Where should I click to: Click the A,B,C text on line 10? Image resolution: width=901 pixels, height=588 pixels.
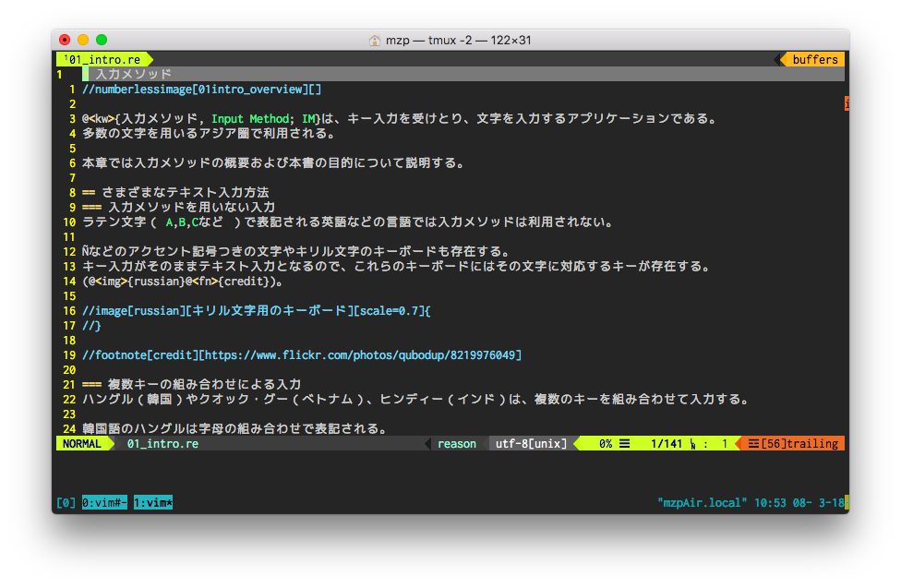(182, 222)
